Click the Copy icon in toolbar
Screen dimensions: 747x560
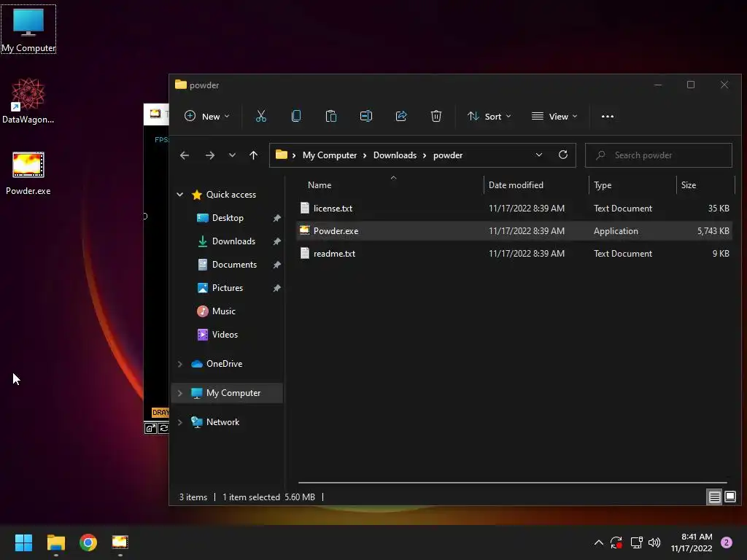pos(296,116)
